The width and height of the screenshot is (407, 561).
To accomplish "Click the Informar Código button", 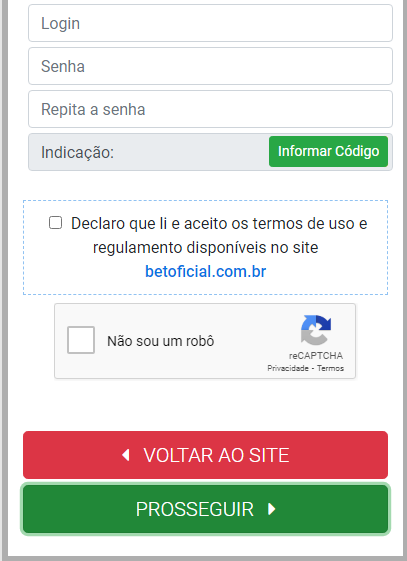I will tap(328, 151).
